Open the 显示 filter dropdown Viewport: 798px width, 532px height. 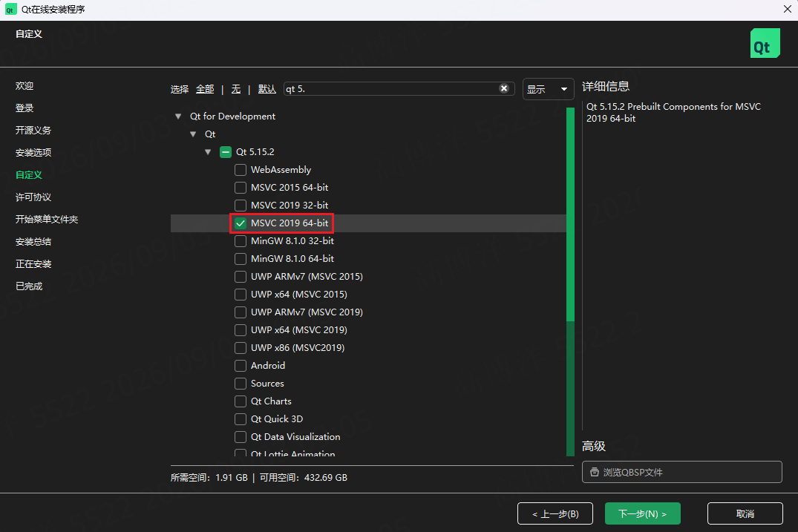tap(548, 89)
